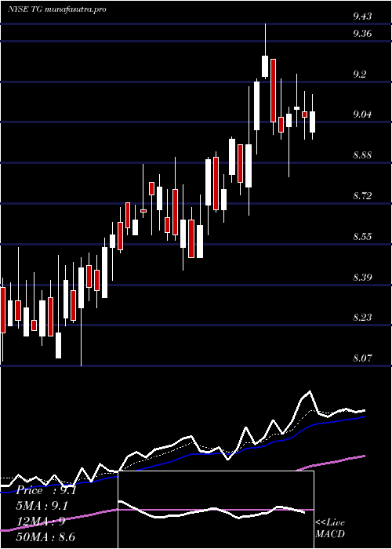The image size is (392, 549).
Task: Click the 12MA : 9 readout
Action: [41, 522]
